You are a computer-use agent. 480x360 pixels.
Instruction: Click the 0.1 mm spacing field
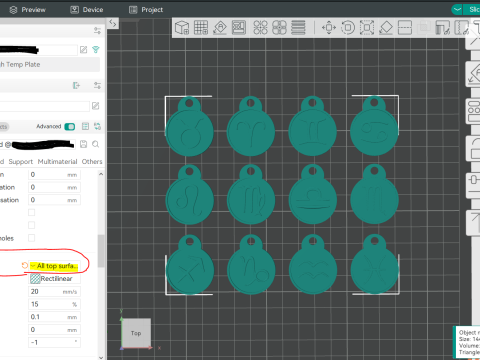(54, 317)
